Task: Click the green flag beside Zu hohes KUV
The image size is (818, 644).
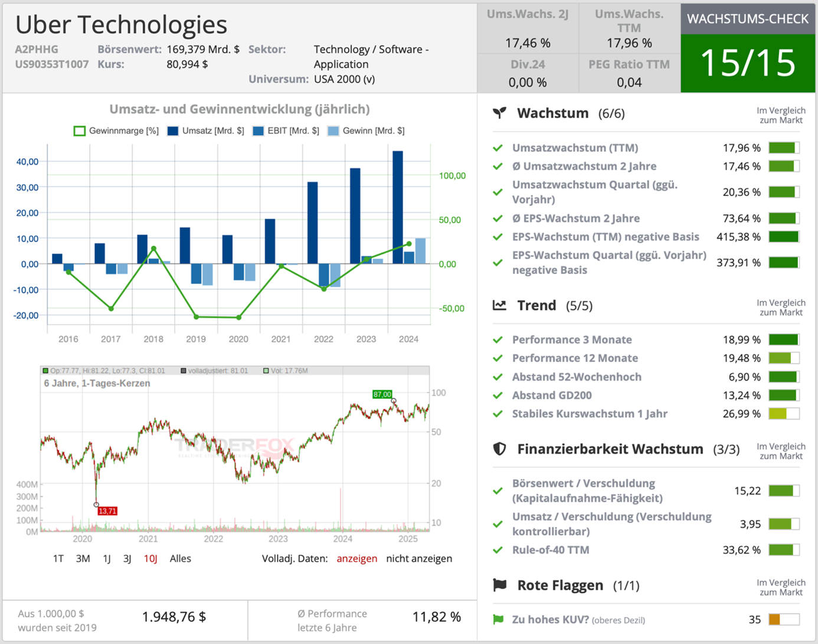Action: click(498, 619)
